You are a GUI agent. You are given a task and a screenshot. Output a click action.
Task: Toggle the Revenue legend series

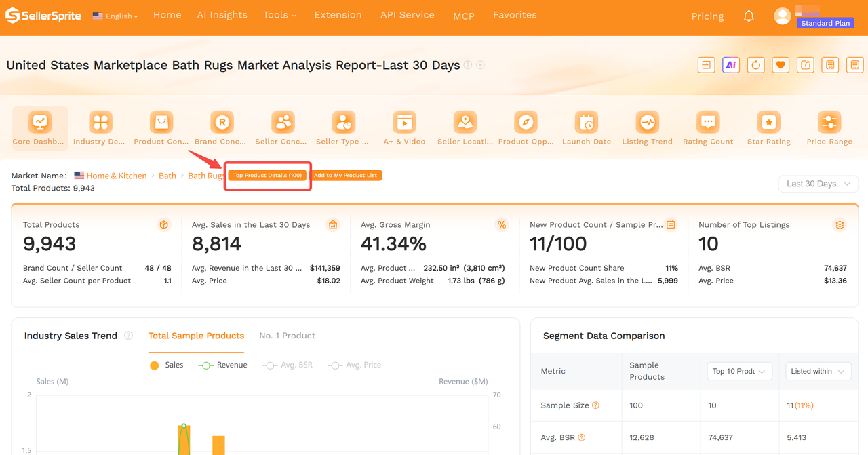pyautogui.click(x=223, y=365)
